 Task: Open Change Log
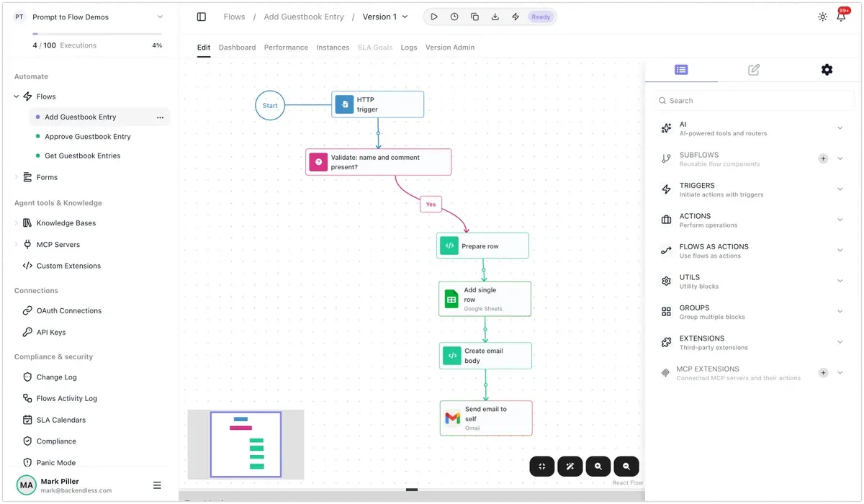click(56, 377)
